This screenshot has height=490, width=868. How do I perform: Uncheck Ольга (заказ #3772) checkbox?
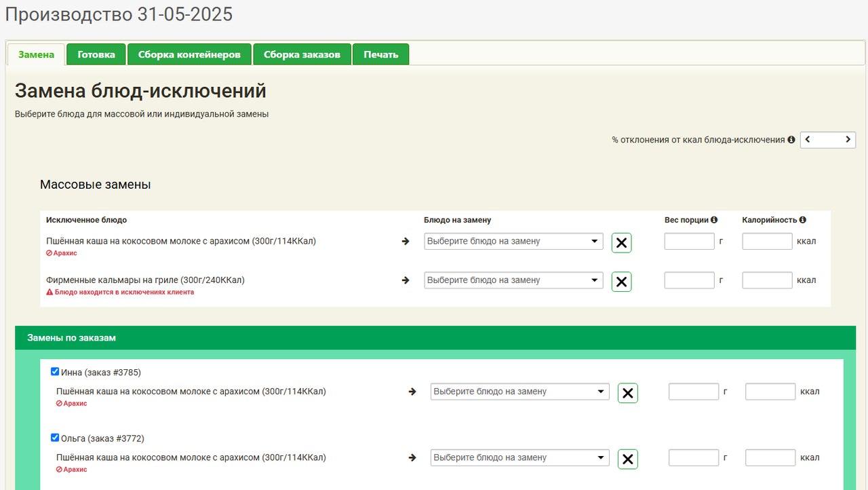click(55, 438)
